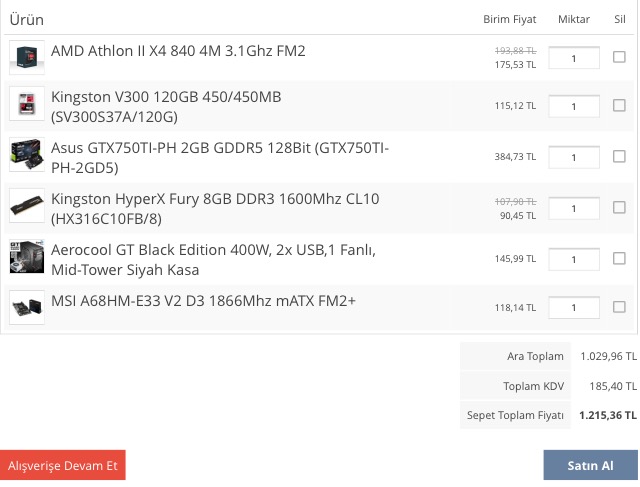Select the delete checkbox for MSI motherboard
The width and height of the screenshot is (640, 487).
[x=619, y=308]
